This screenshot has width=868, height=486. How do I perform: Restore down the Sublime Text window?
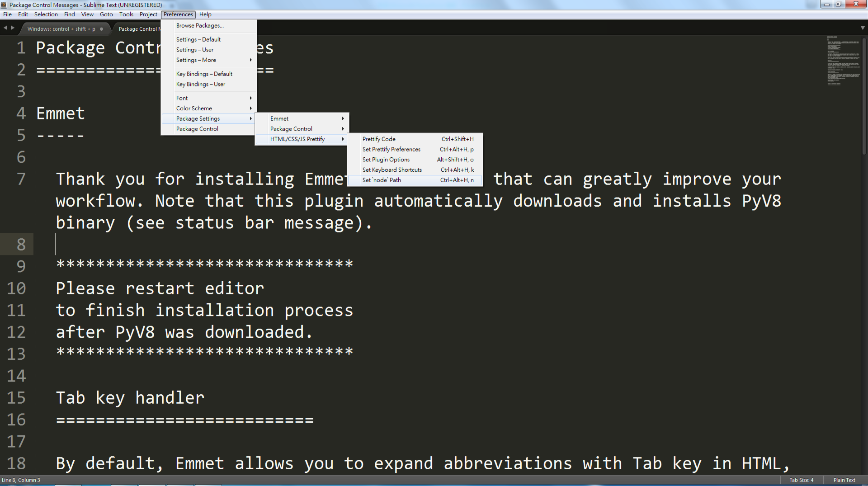tap(839, 5)
